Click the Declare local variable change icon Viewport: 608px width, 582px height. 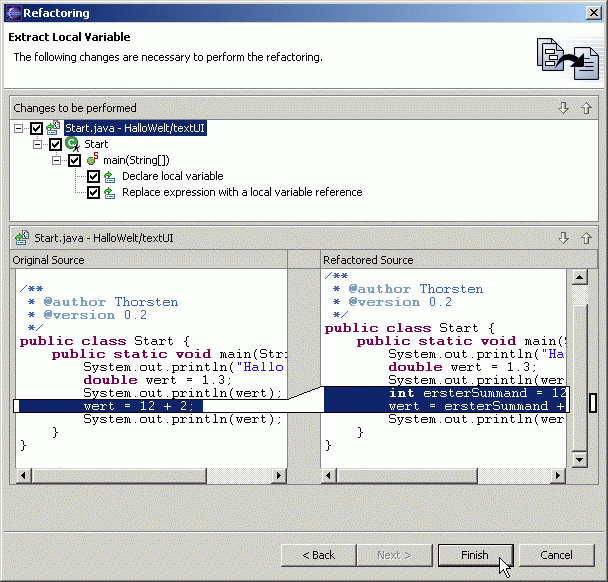click(109, 176)
